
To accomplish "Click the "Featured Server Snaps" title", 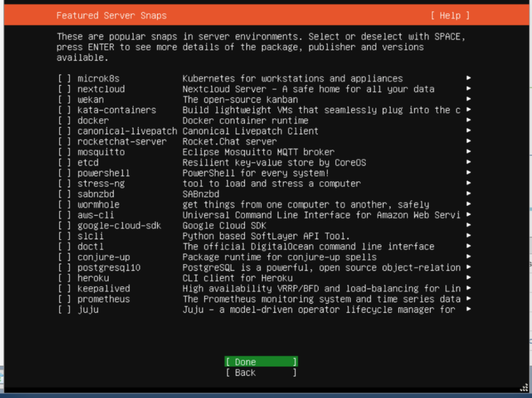I will [111, 16].
